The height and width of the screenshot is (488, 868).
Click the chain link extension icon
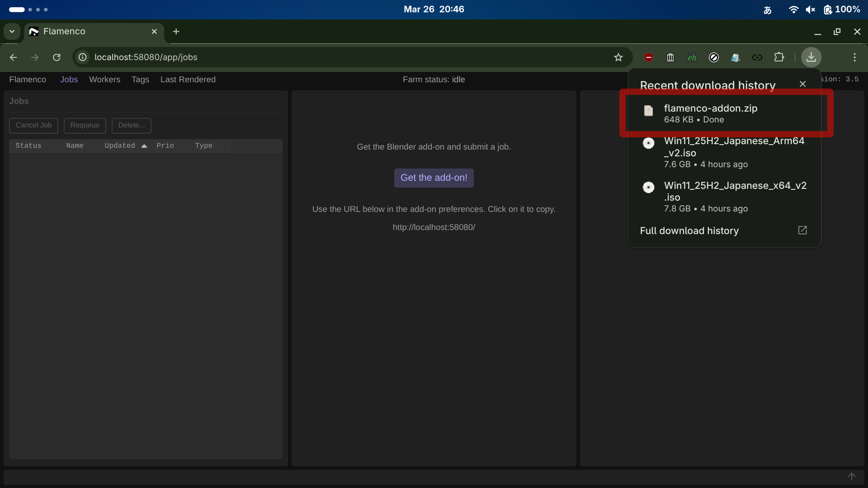757,57
